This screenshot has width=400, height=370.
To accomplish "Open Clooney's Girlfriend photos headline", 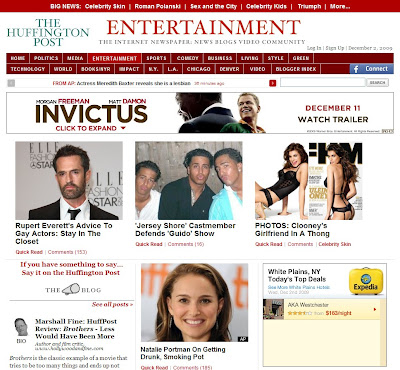I will [x=292, y=229].
